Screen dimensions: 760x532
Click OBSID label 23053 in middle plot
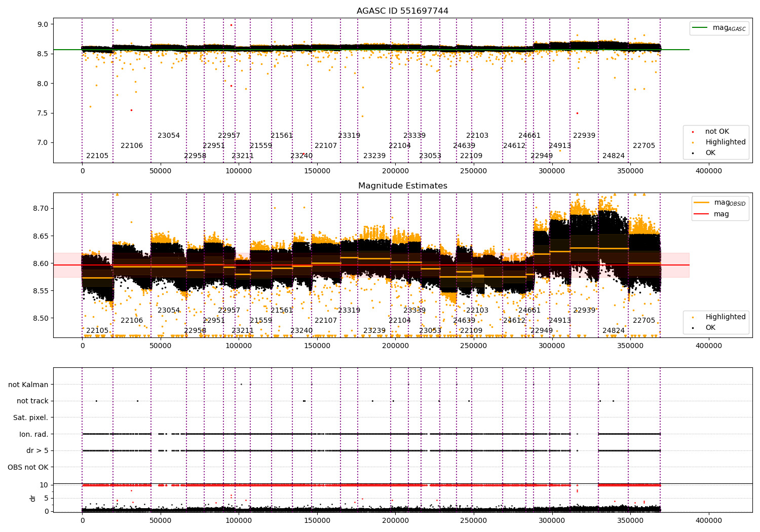[430, 331]
